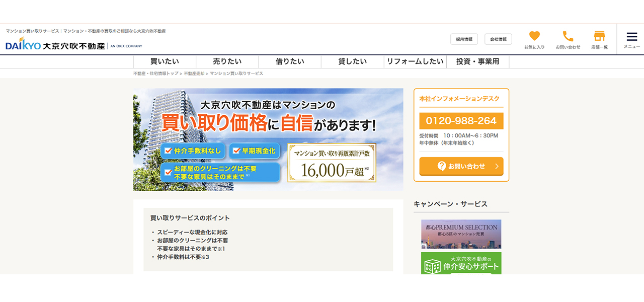Open the hamburger menu icon
644x302 pixels.
click(632, 37)
